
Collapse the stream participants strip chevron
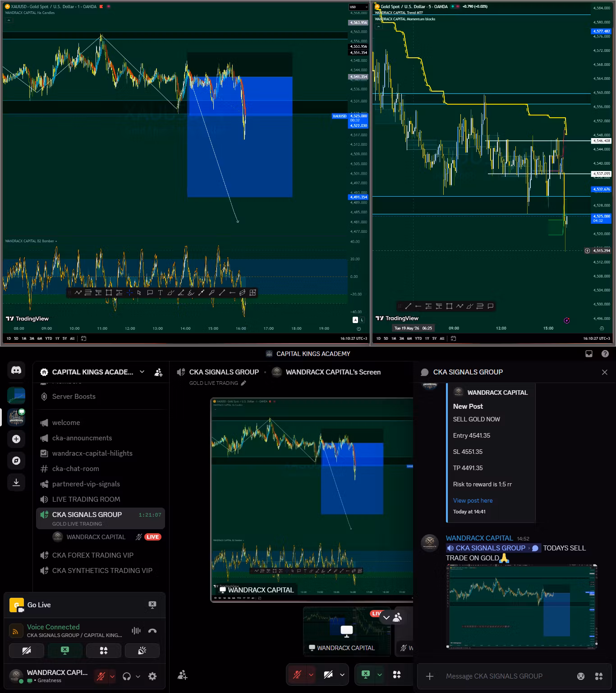(386, 618)
